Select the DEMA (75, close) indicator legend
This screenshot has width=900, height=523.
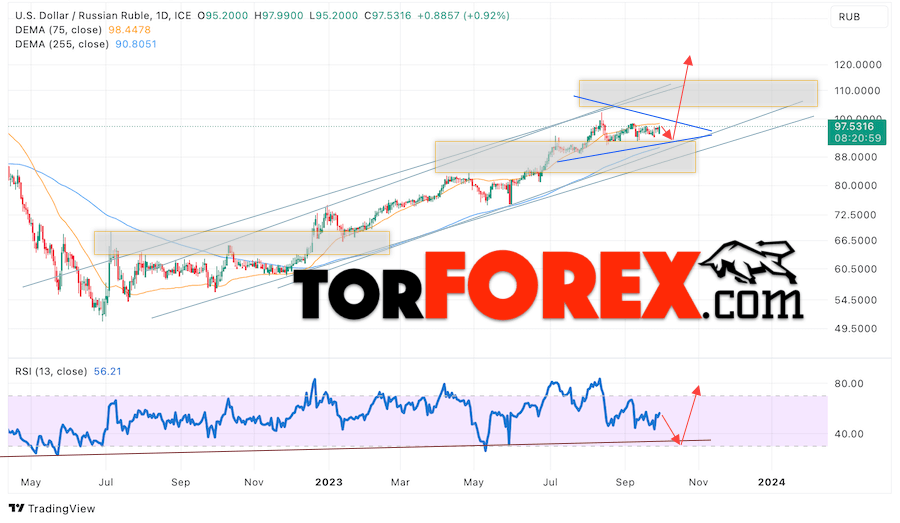click(x=84, y=30)
